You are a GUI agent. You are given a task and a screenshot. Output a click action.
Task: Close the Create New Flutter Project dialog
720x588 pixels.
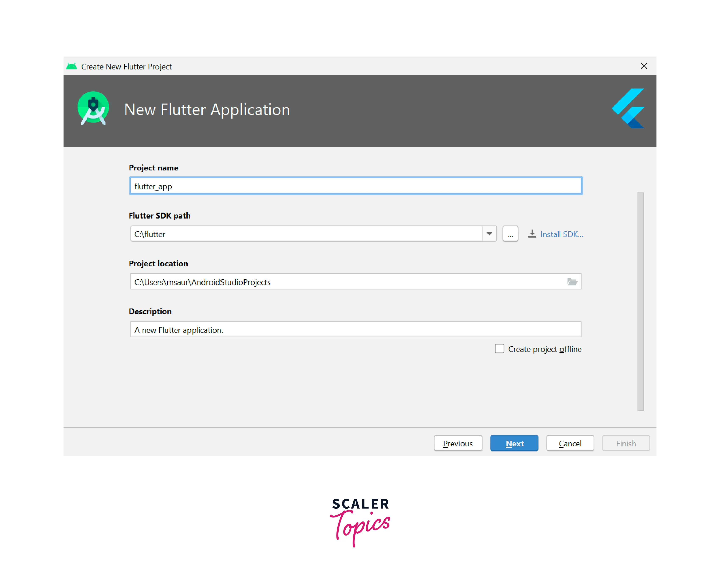coord(644,66)
